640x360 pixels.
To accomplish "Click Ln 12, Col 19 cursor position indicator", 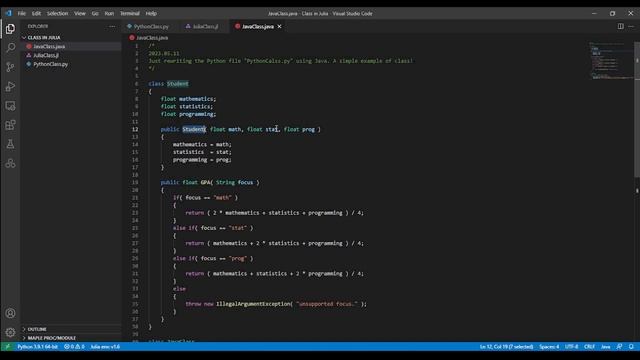I will [x=506, y=347].
